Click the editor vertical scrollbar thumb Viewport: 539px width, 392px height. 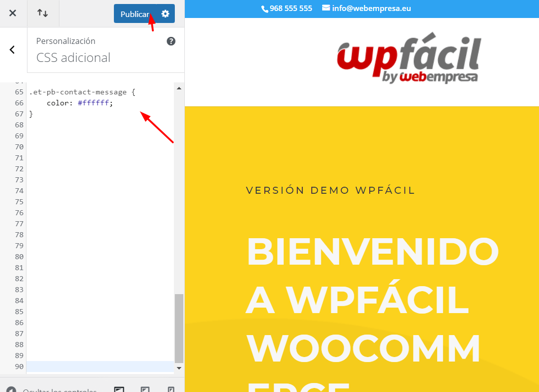(179, 328)
